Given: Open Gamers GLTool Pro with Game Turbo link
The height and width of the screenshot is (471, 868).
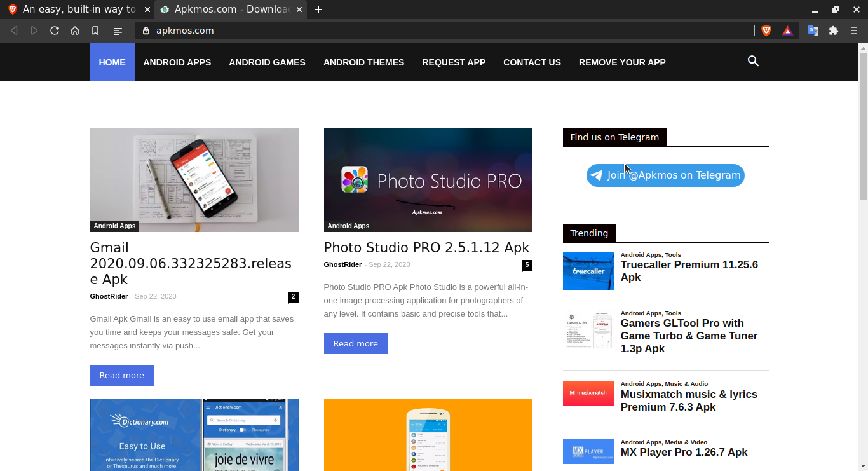Looking at the screenshot, I should coord(689,336).
